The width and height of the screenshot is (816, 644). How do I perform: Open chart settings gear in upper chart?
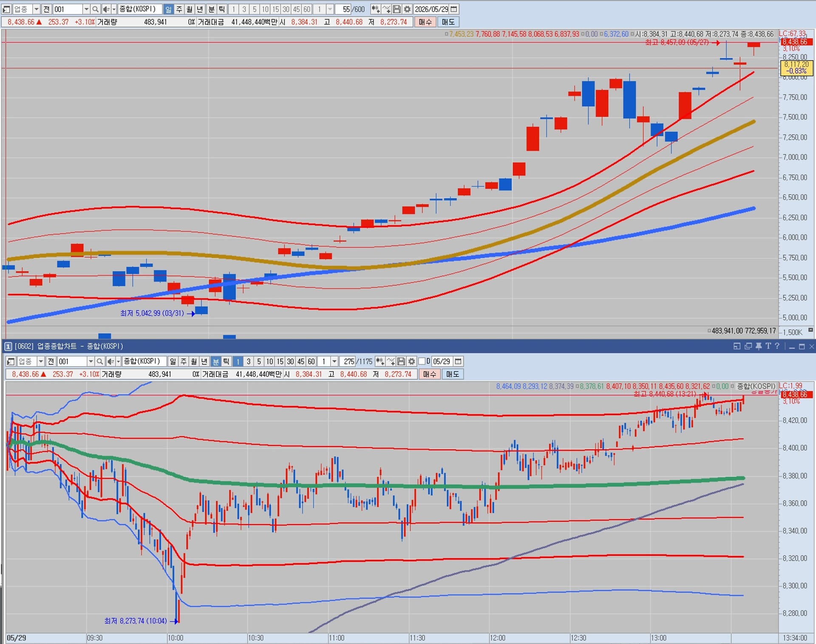coord(407,9)
